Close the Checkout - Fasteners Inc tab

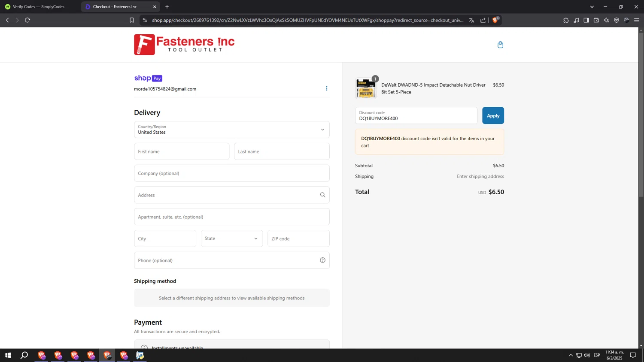tap(155, 7)
